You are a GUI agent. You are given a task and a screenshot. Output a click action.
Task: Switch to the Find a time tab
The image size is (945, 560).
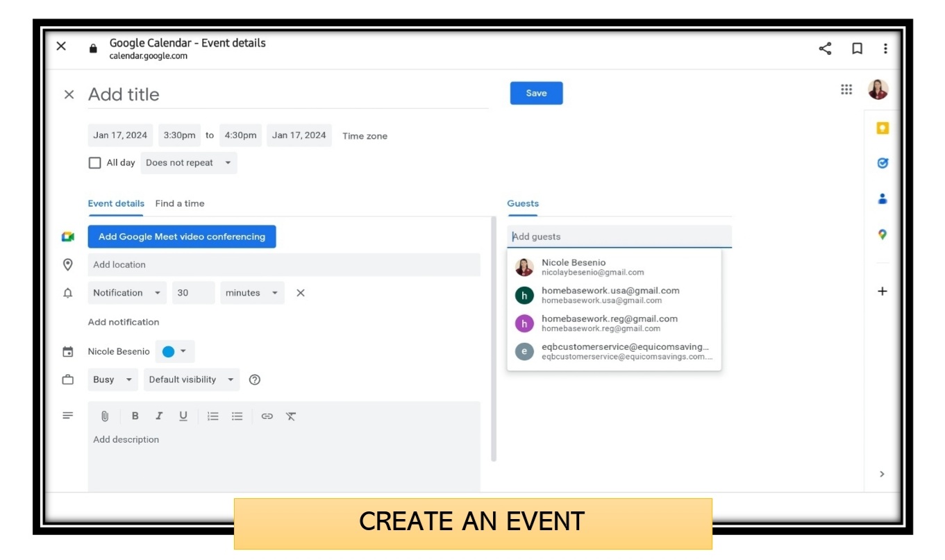(x=180, y=204)
